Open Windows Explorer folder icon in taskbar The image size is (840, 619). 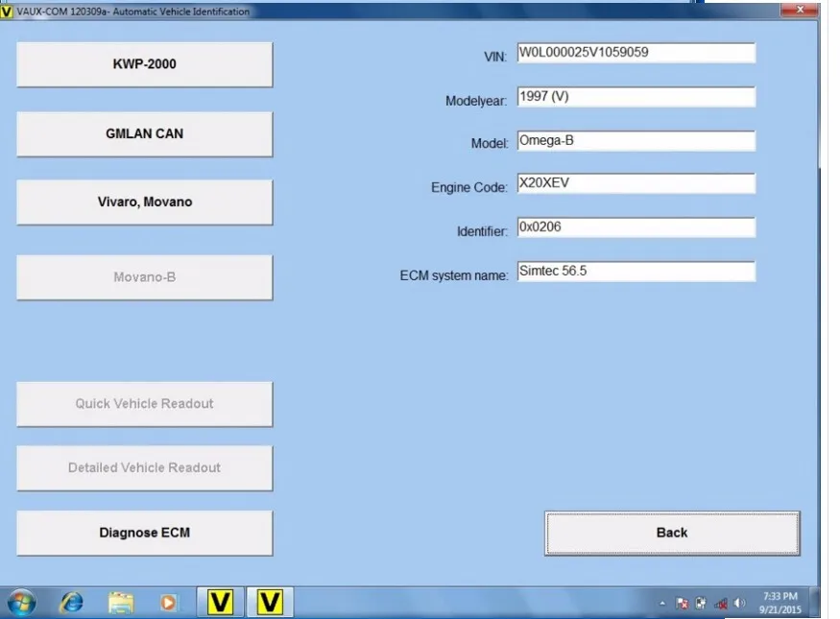121,603
